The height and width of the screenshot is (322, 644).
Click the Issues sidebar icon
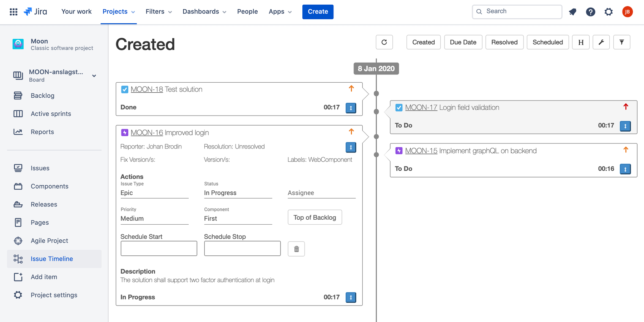[18, 168]
